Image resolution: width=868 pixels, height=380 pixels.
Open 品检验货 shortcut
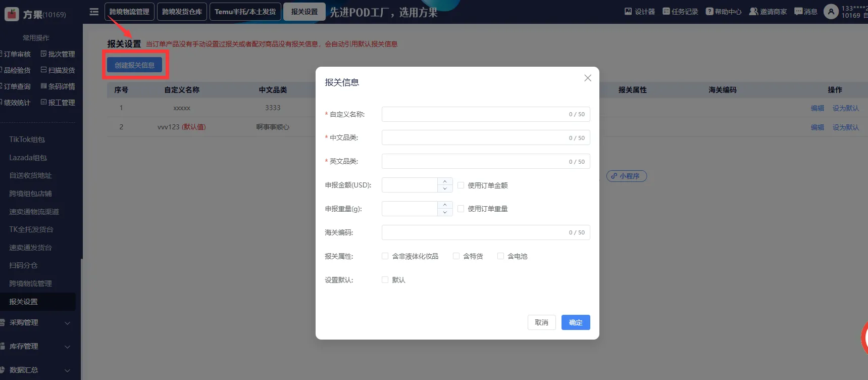(x=16, y=70)
